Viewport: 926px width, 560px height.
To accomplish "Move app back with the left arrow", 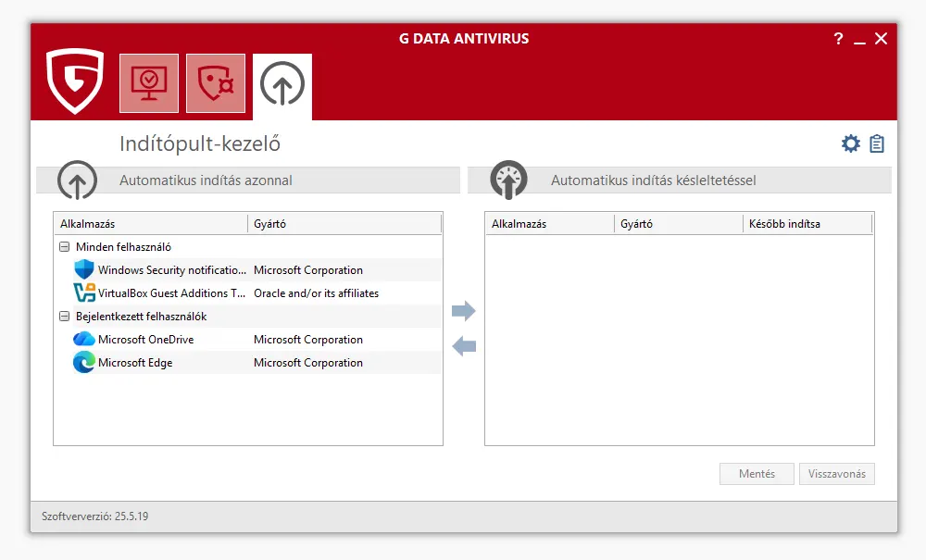I will (x=463, y=346).
